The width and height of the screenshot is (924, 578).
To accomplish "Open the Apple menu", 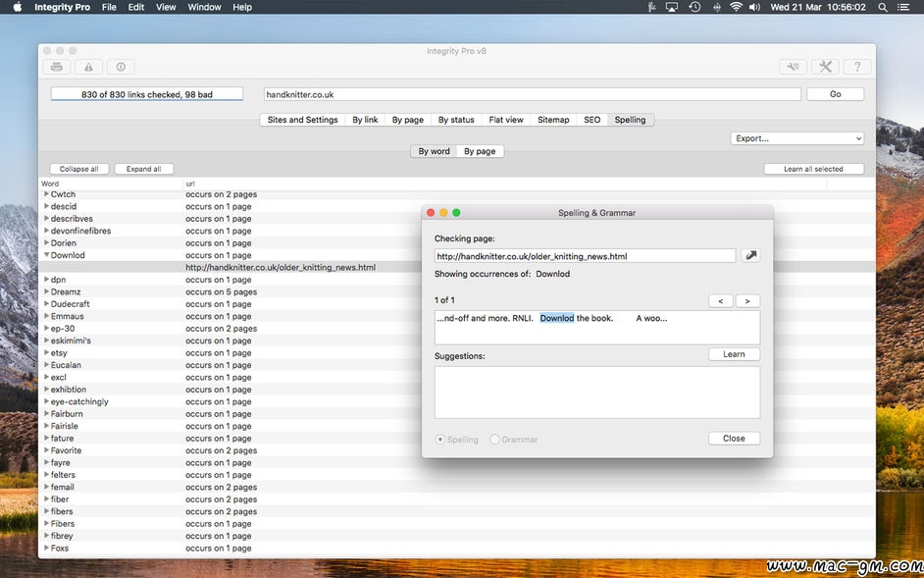I will 17,7.
